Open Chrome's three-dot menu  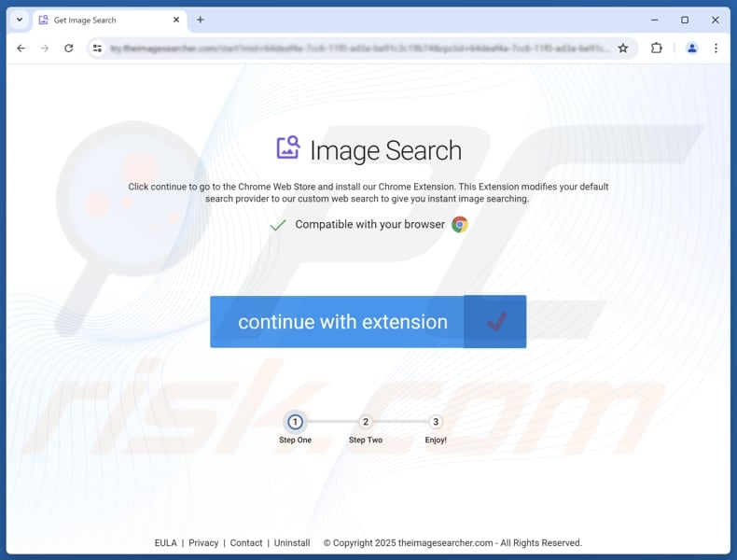716,49
